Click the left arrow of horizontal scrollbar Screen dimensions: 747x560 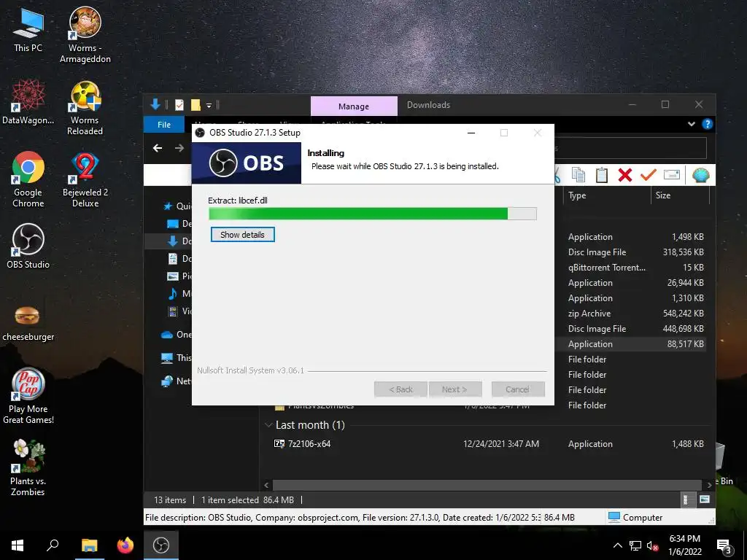click(266, 485)
